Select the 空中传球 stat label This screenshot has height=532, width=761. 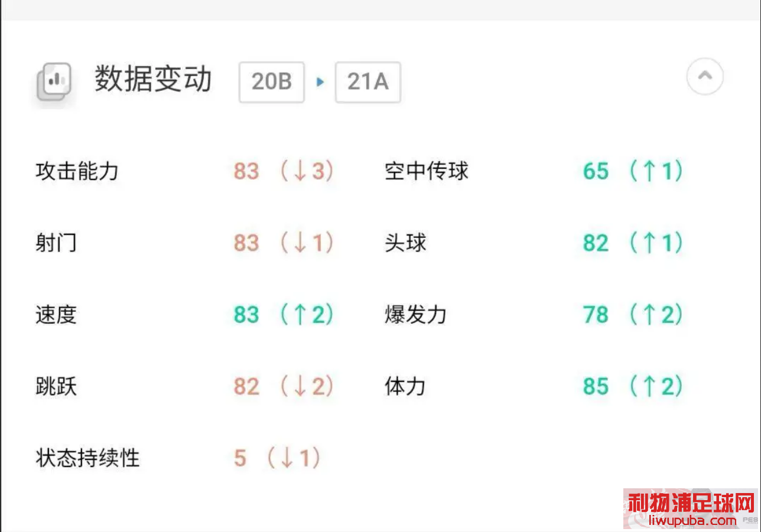tap(427, 171)
